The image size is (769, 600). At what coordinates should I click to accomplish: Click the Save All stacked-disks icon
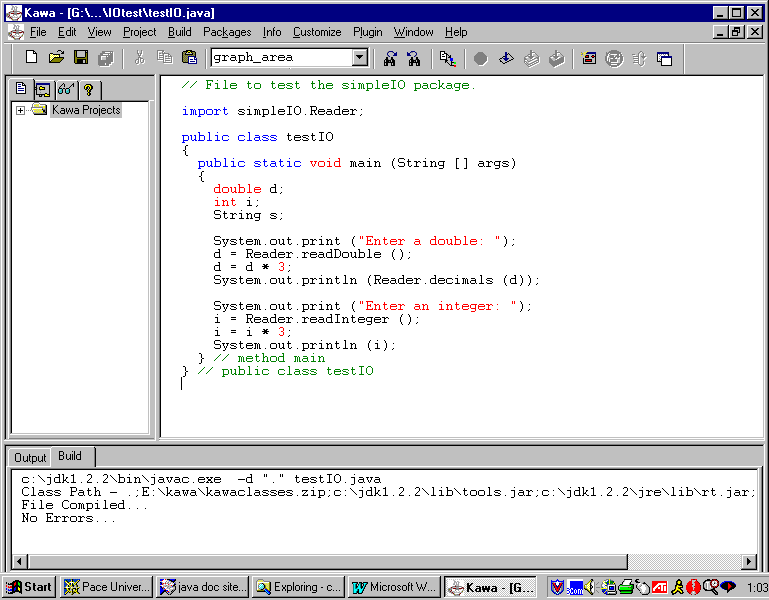(x=106, y=58)
